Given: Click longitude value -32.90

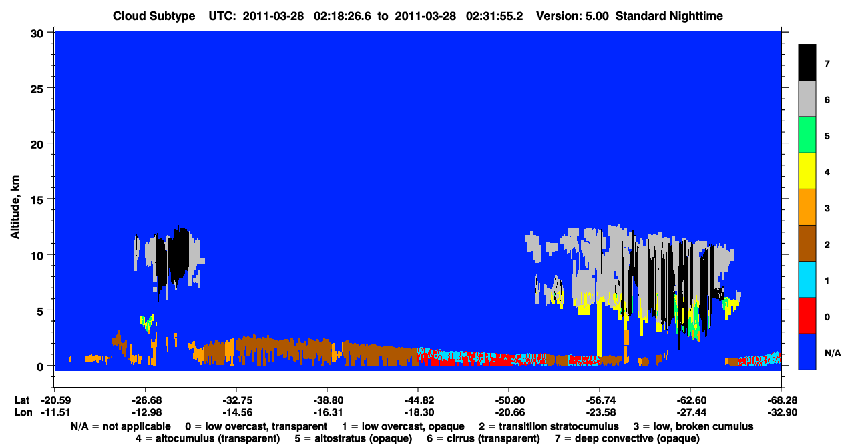Looking at the screenshot, I should click(x=781, y=412).
